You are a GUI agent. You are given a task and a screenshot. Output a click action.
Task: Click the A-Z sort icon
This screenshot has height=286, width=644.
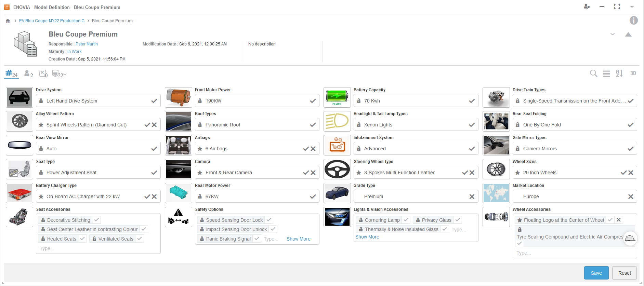click(x=619, y=73)
